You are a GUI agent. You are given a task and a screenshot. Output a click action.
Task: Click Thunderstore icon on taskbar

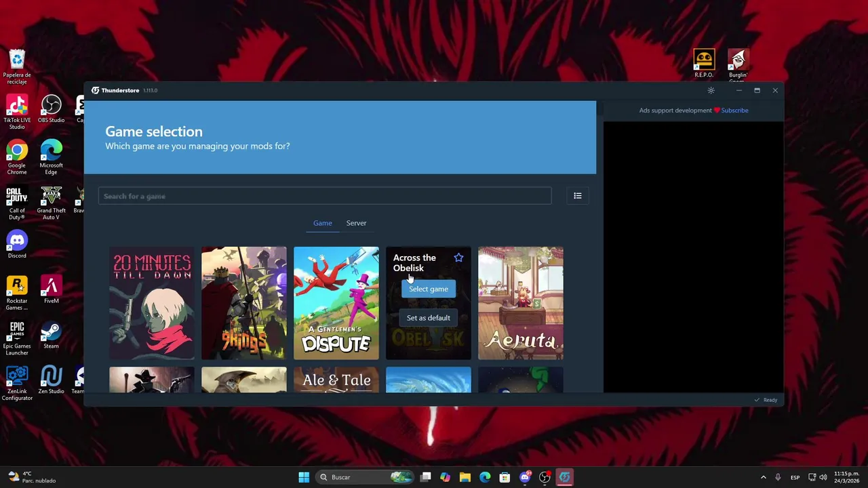(x=564, y=477)
